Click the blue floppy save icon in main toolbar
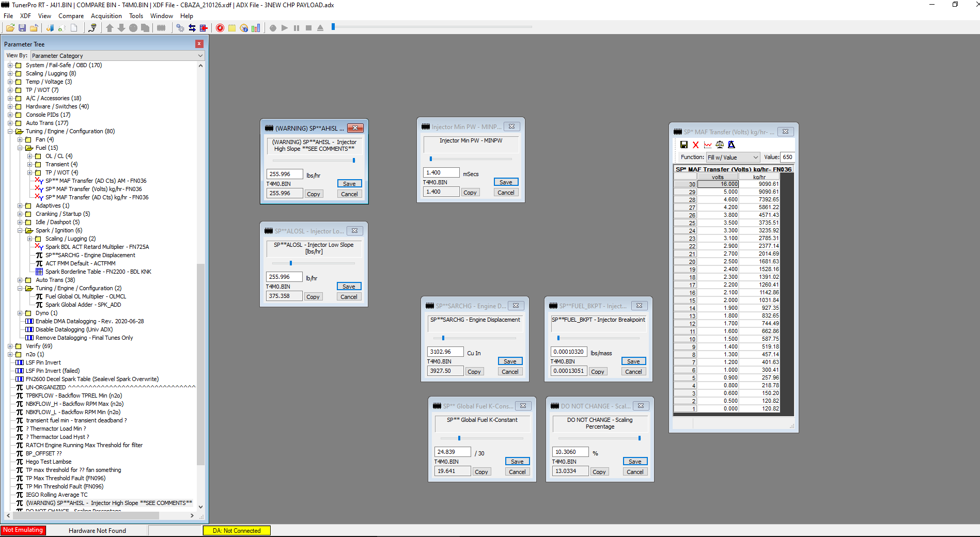 (22, 28)
